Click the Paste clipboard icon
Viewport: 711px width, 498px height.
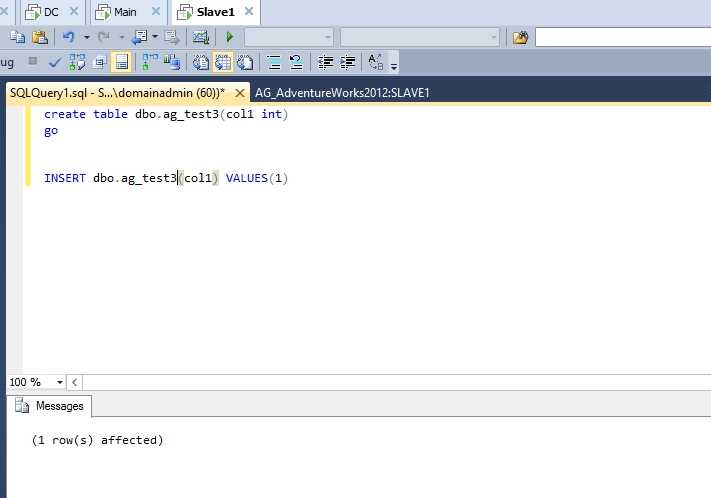pyautogui.click(x=40, y=37)
